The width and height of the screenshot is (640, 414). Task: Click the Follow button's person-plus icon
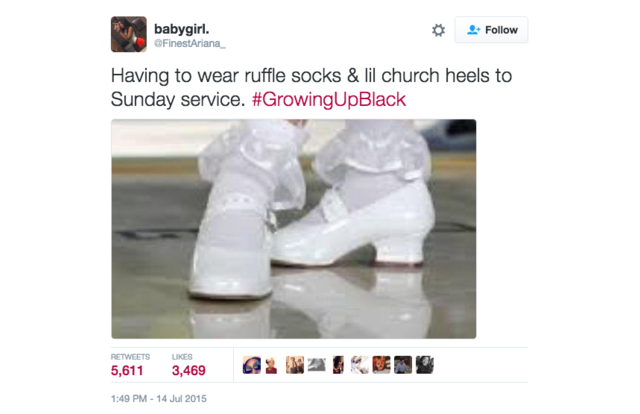tap(473, 30)
